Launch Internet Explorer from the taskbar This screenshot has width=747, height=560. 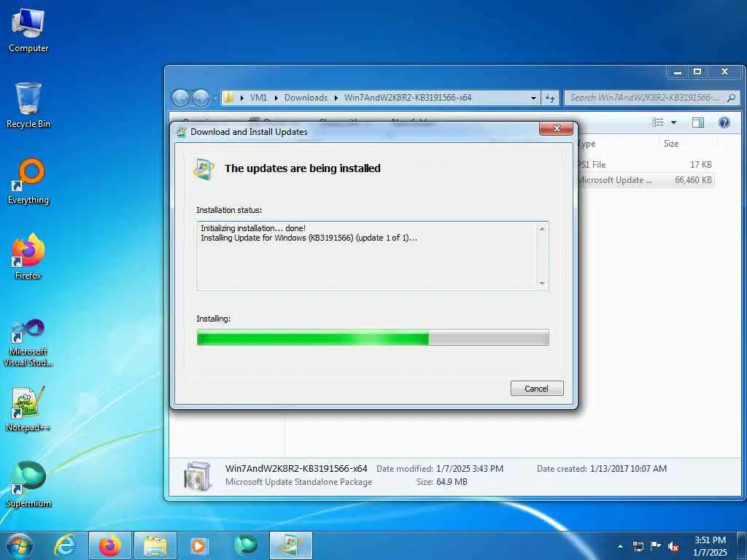coord(65,545)
